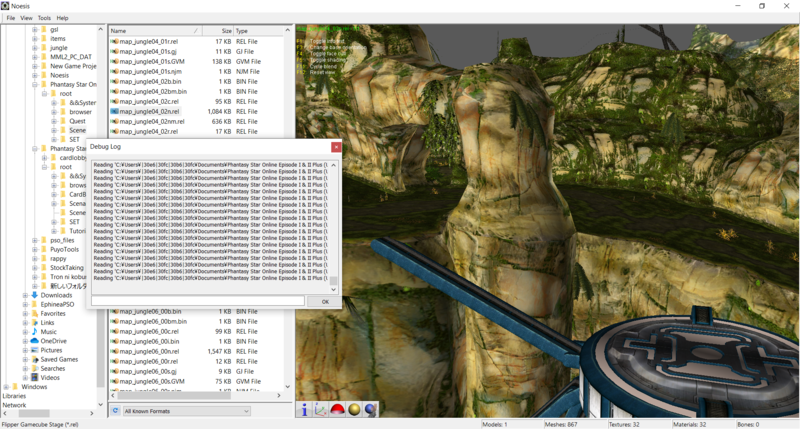Click the Noesis app icon in title bar

tap(5, 6)
